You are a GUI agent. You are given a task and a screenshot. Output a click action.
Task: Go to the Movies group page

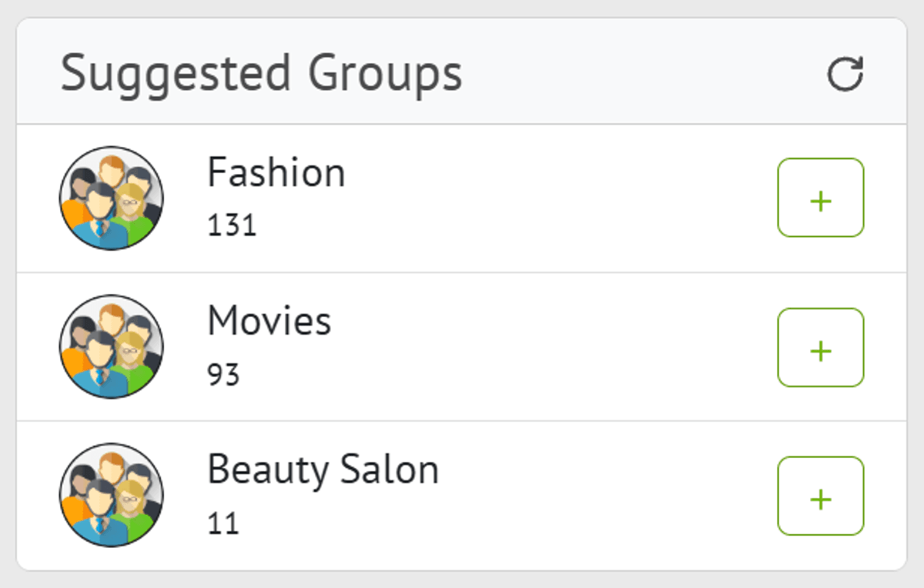pos(269,321)
